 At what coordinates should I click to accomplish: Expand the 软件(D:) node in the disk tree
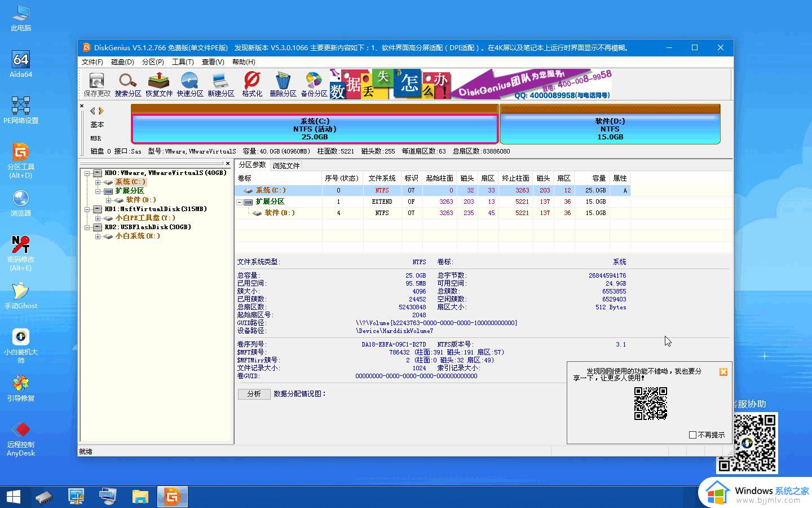108,200
